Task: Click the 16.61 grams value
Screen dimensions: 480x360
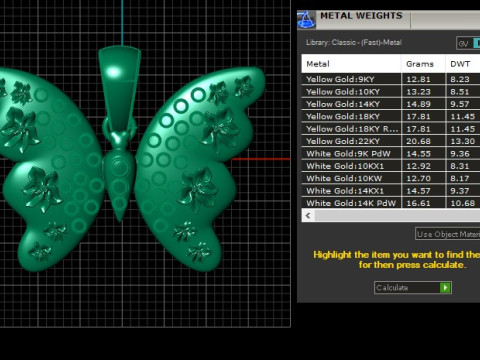Action: coord(418,203)
